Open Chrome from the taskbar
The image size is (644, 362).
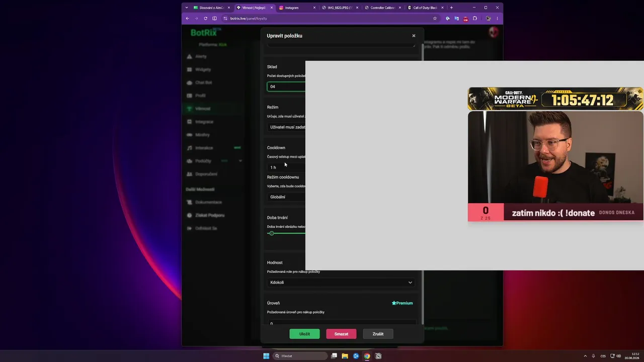(x=367, y=356)
